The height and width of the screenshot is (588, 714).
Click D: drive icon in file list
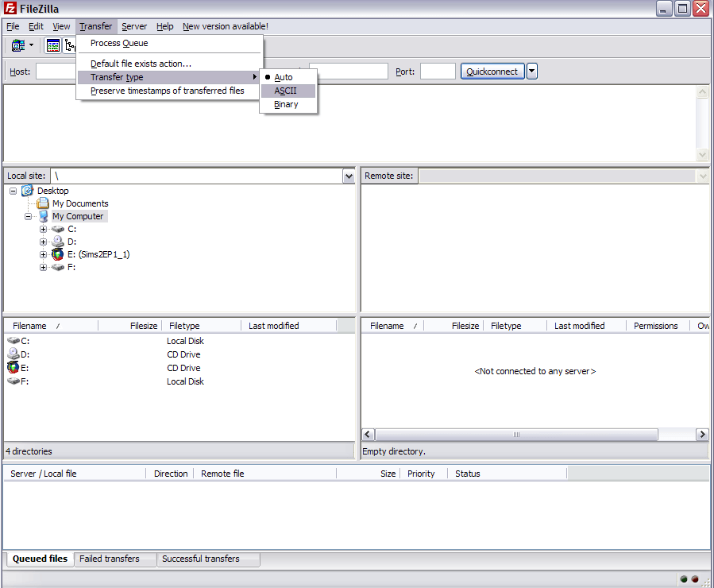pos(14,354)
